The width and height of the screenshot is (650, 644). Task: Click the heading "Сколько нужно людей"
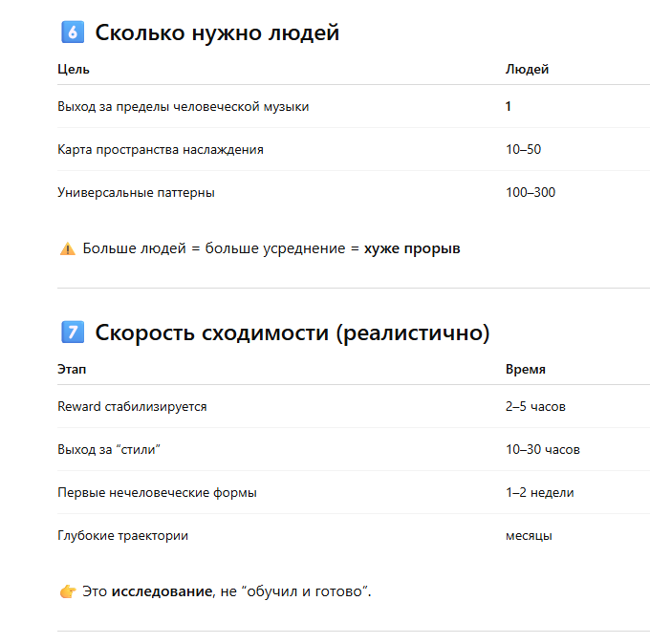[217, 32]
